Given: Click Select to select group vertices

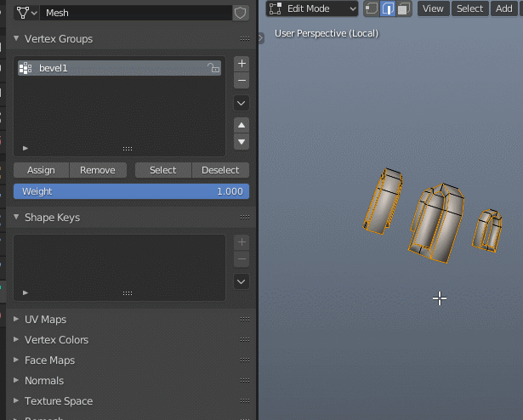Looking at the screenshot, I should pyautogui.click(x=163, y=170).
